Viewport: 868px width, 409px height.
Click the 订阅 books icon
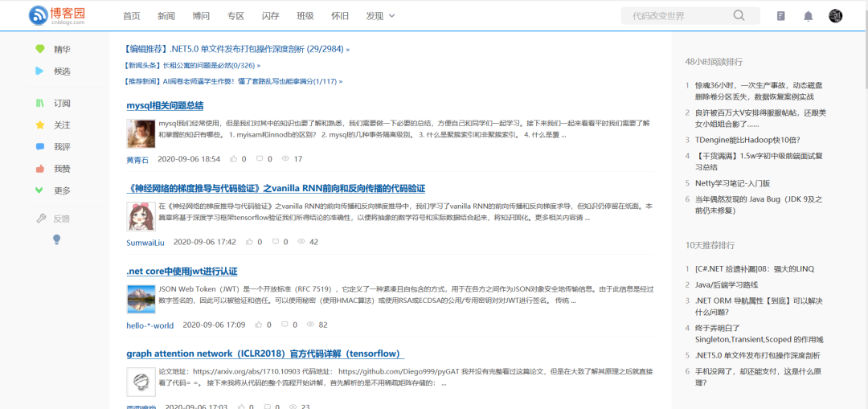tap(40, 103)
